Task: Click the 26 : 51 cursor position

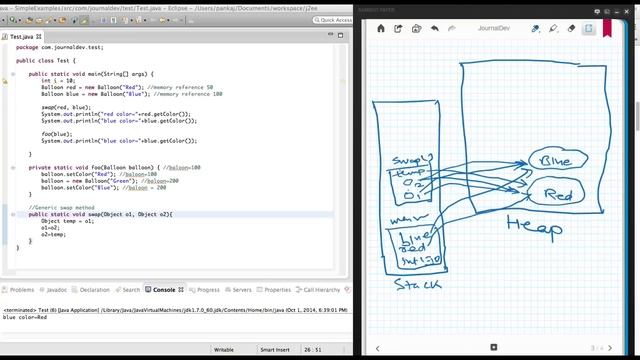Action: pyautogui.click(x=313, y=350)
